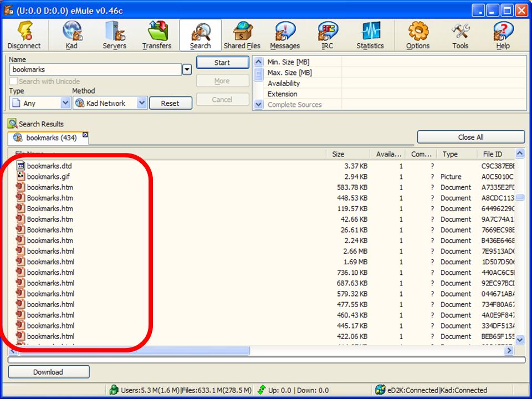Click the 736.10 KB size cell

[352, 273]
